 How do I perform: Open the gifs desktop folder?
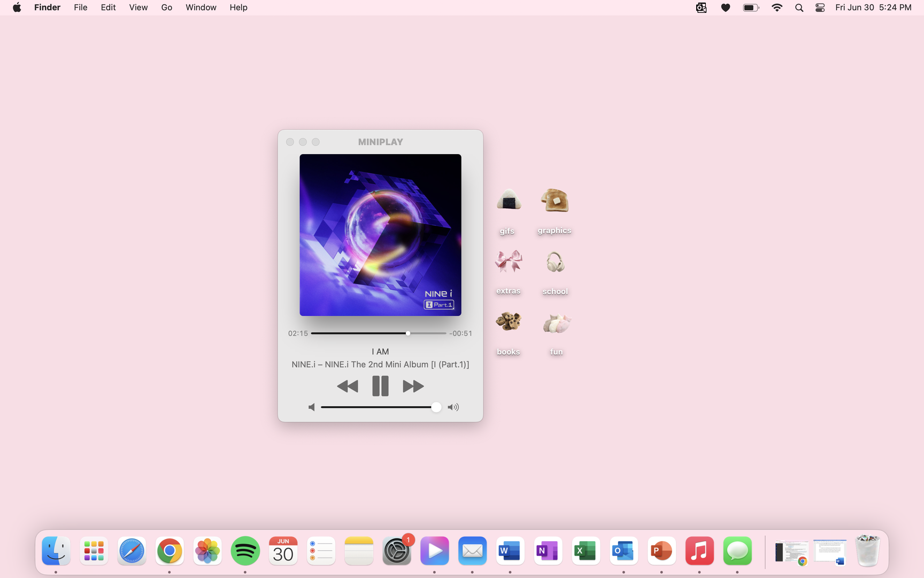508,211
